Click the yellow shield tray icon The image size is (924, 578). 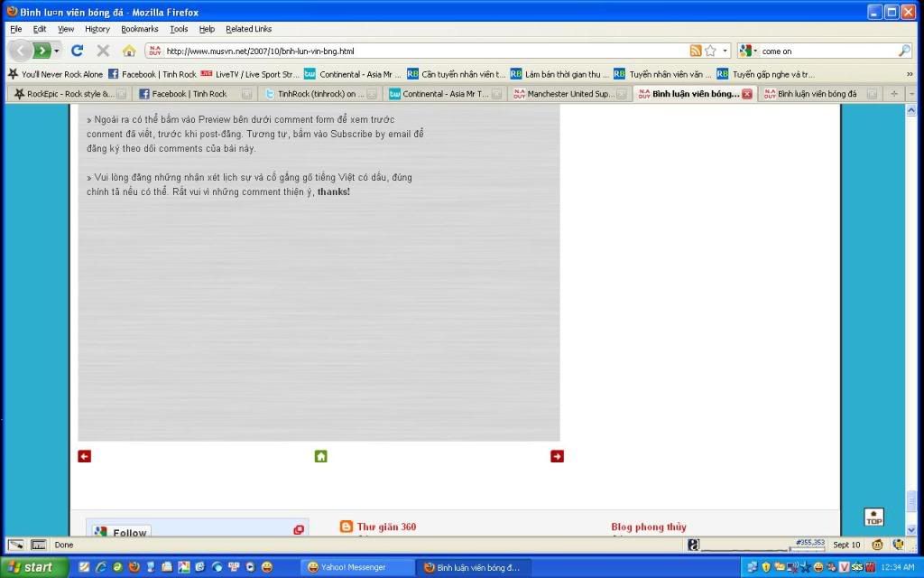coord(766,567)
